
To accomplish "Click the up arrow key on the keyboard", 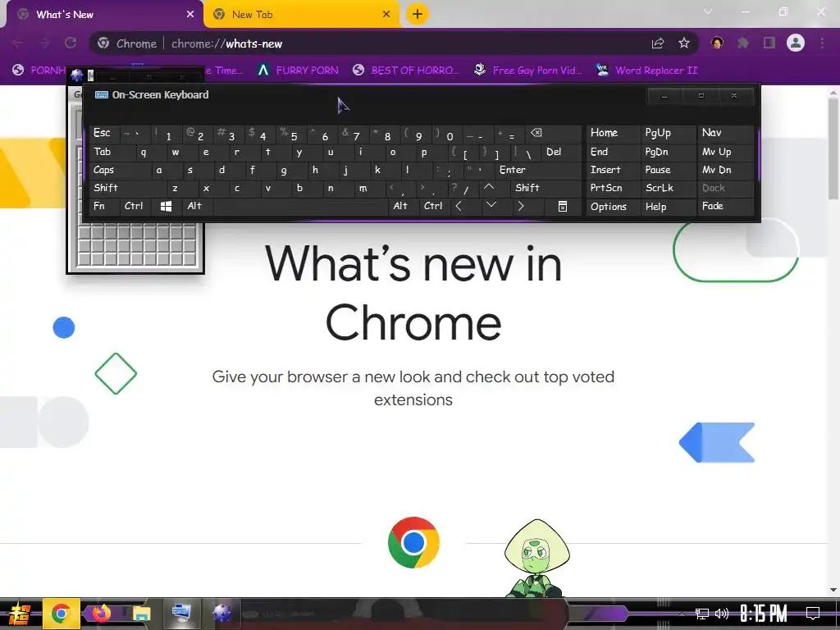I will click(495, 188).
